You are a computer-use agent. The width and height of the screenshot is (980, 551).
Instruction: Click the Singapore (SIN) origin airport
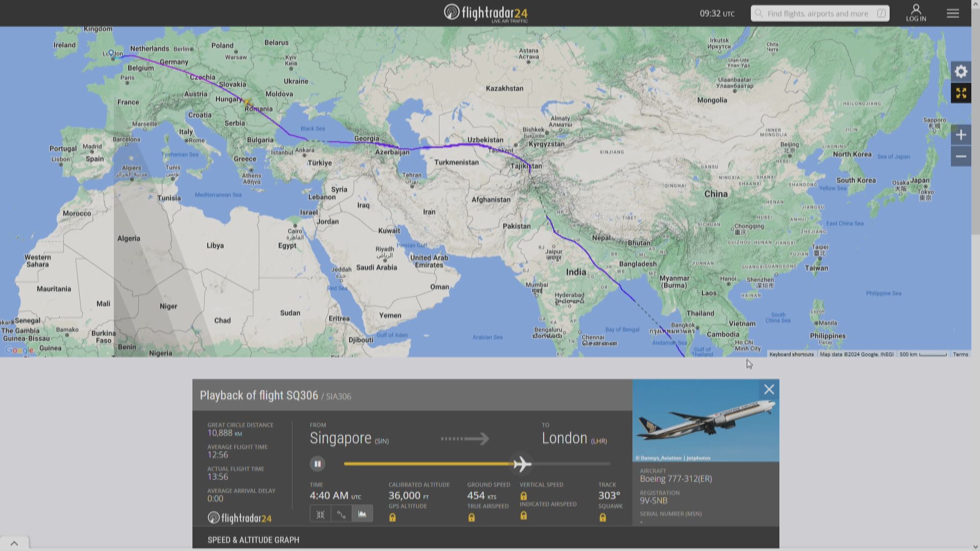click(x=349, y=438)
